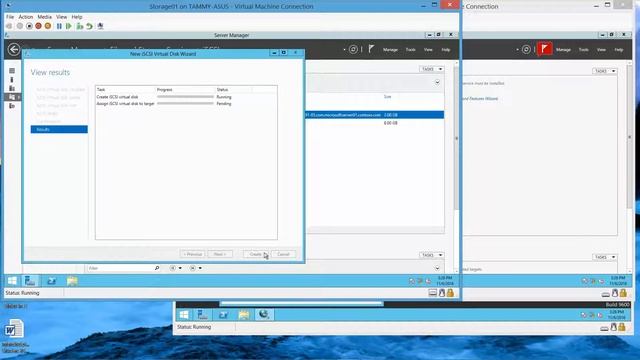Click the red Shut Down VM icon
The width and height of the screenshot is (640, 360).
coord(38,26)
